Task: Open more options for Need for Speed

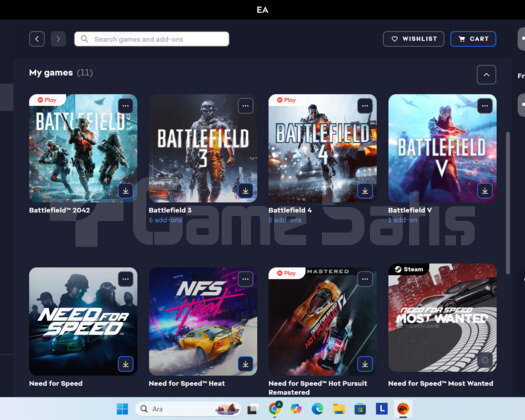Action: click(126, 279)
